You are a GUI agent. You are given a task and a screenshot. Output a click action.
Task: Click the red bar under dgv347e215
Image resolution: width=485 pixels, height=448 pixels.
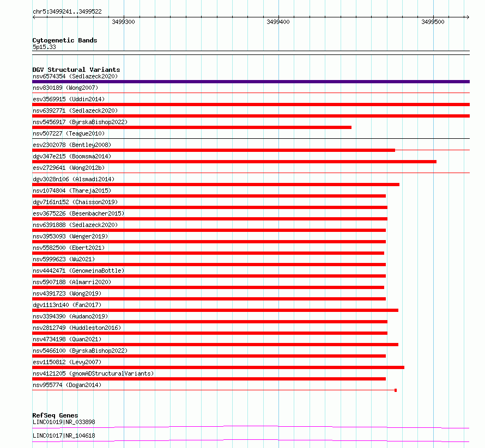pyautogui.click(x=234, y=162)
